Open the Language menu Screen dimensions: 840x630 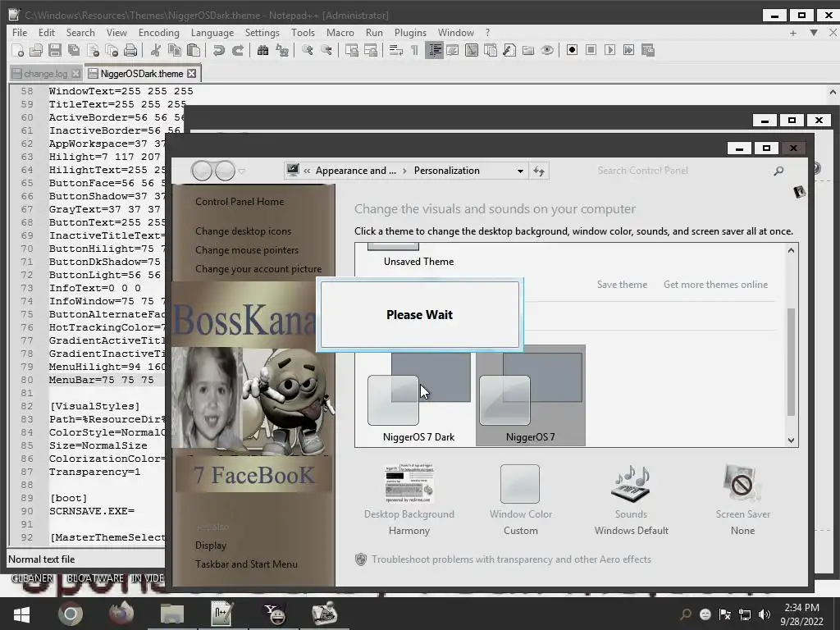click(212, 33)
